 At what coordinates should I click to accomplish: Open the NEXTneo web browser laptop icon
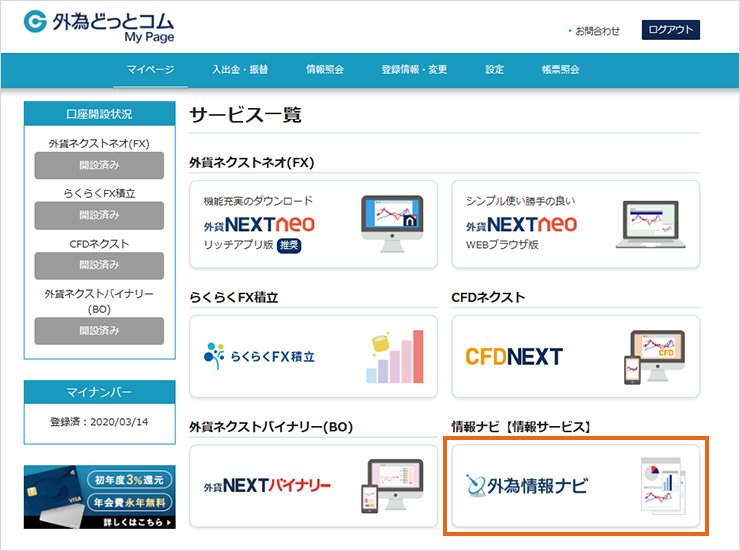coord(656,224)
